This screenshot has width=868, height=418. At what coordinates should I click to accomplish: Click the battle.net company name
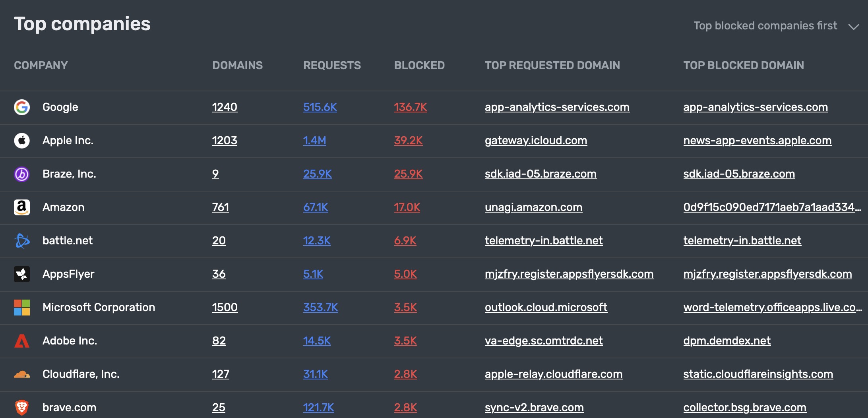pyautogui.click(x=68, y=241)
